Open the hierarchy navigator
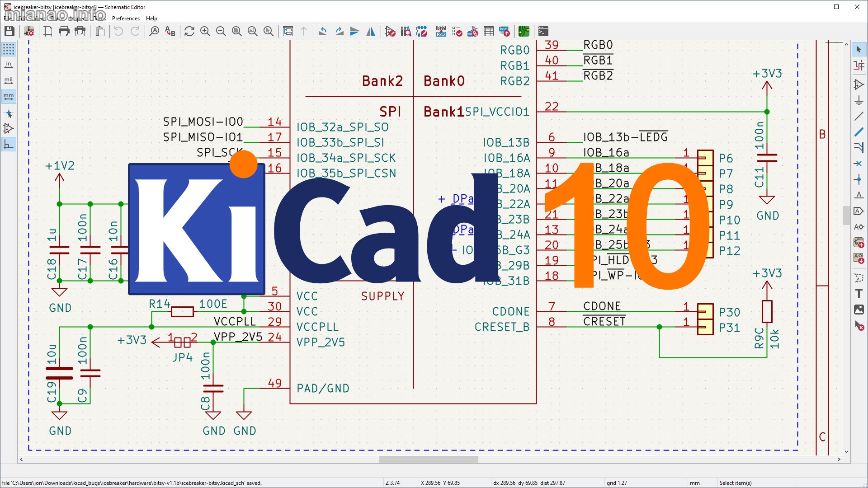The image size is (868, 488). [288, 31]
